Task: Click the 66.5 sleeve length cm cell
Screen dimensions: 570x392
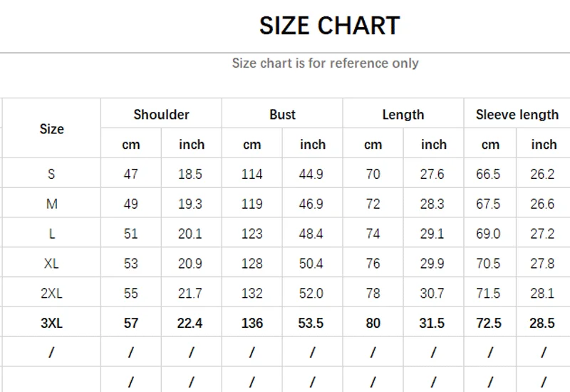Action: [490, 174]
